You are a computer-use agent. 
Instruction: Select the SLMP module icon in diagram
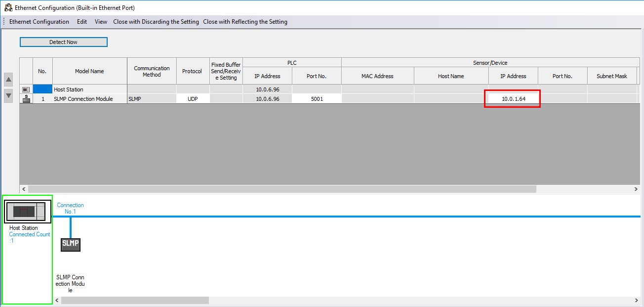[70, 244]
